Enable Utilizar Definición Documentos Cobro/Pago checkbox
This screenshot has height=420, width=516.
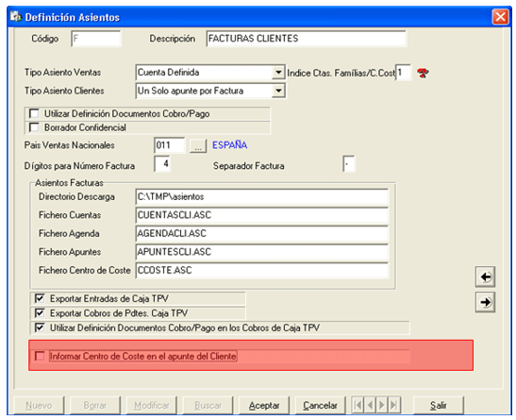34,113
